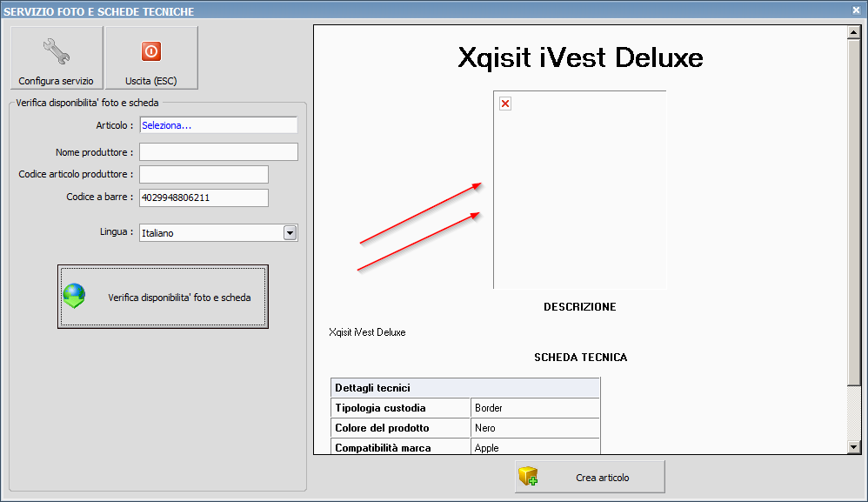Focus the Nome produttore input field
Screen dimensions: 868x502
[x=218, y=152]
